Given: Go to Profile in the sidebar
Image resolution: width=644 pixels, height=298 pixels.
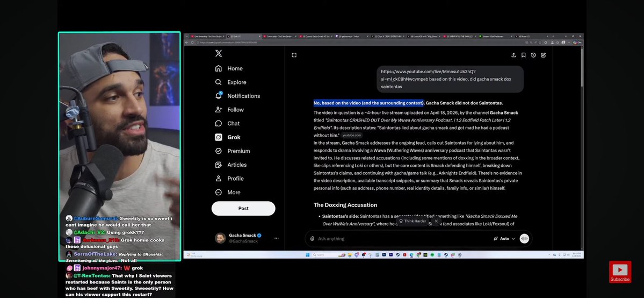Looking at the screenshot, I should tap(229, 178).
